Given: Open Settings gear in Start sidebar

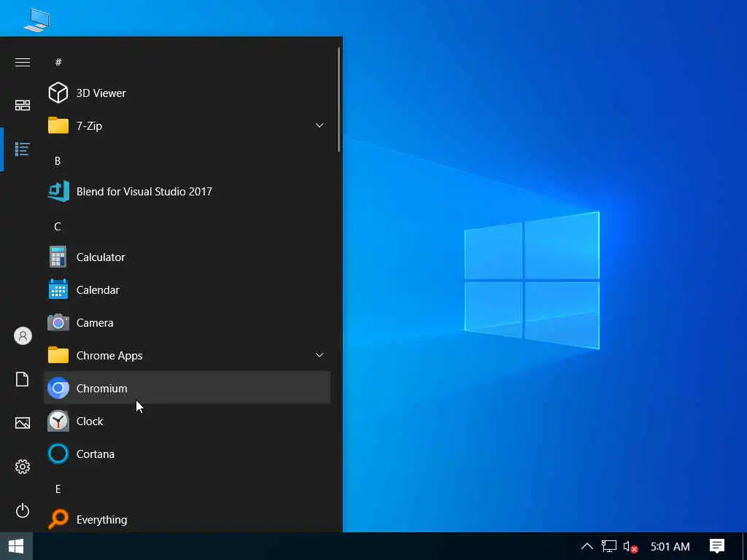Looking at the screenshot, I should [x=23, y=467].
